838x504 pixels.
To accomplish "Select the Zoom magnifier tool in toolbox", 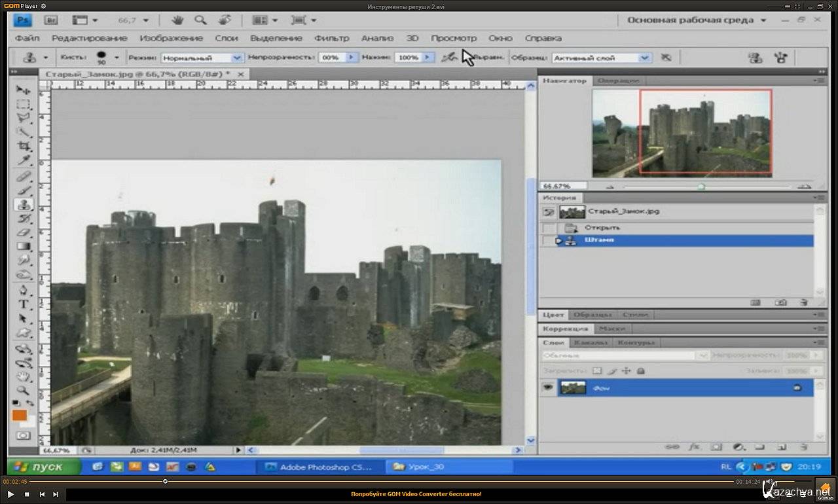I will (24, 391).
